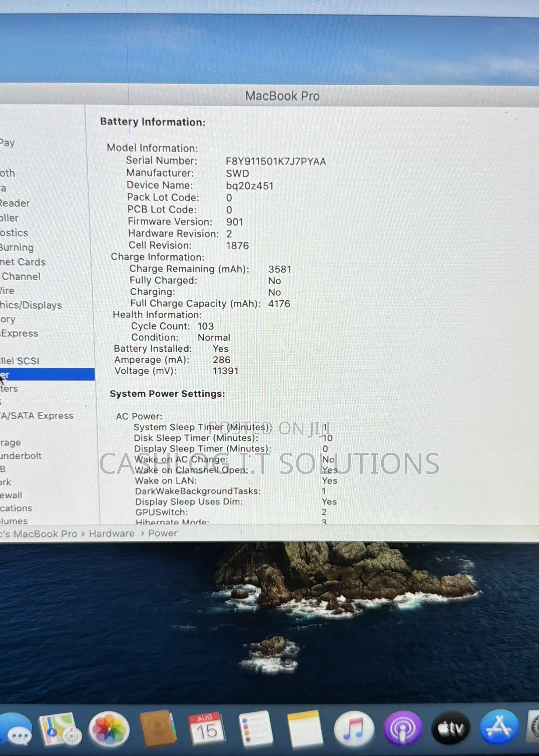The height and width of the screenshot is (756, 539).
Task: Click the GPUSwitch row label
Action: click(x=162, y=512)
